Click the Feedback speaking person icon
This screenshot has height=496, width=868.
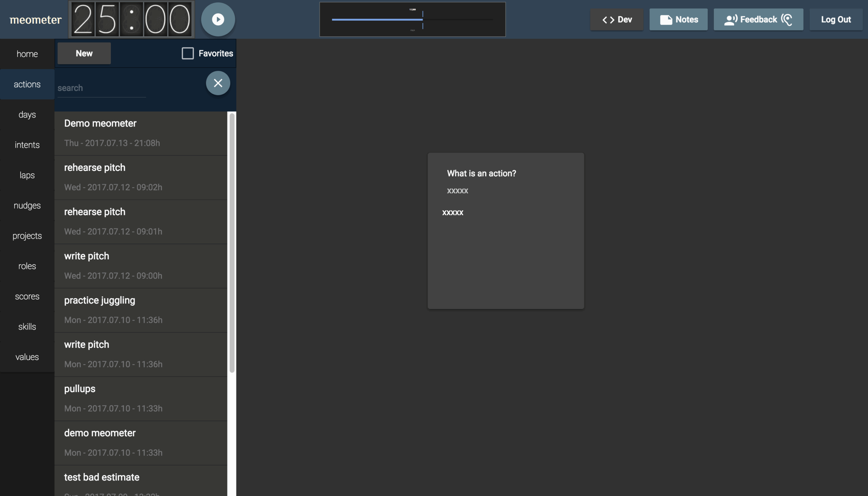[x=730, y=20]
